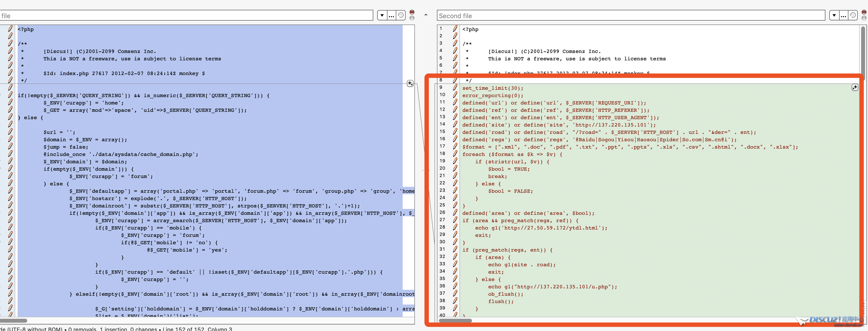Viewport: 868px width, 331px height.
Task: Browse for left file with ellipsis button
Action: (391, 15)
